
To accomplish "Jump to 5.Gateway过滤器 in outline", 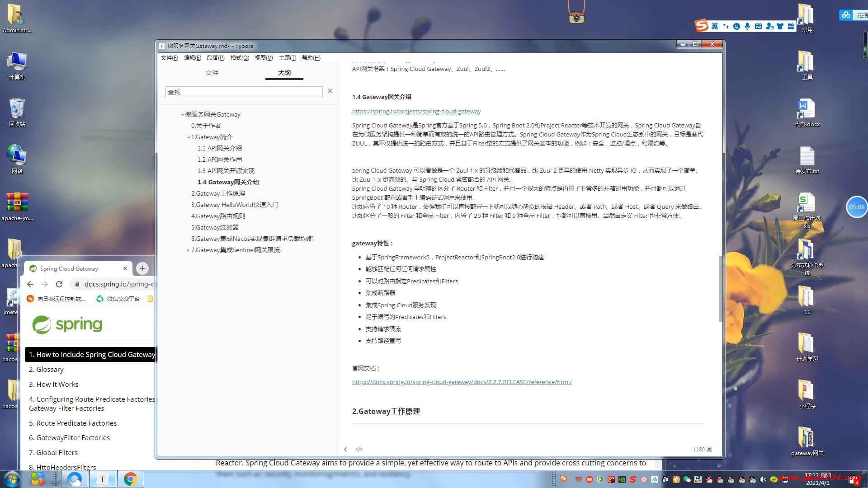I will pos(215,227).
